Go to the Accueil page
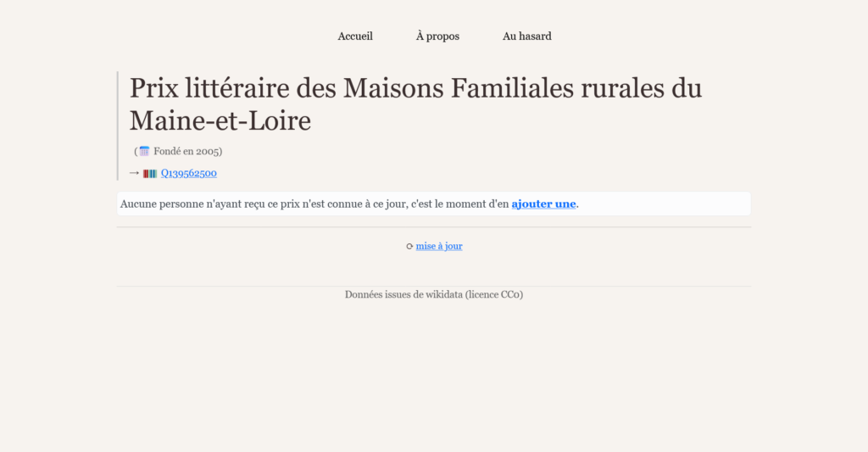 pos(355,36)
